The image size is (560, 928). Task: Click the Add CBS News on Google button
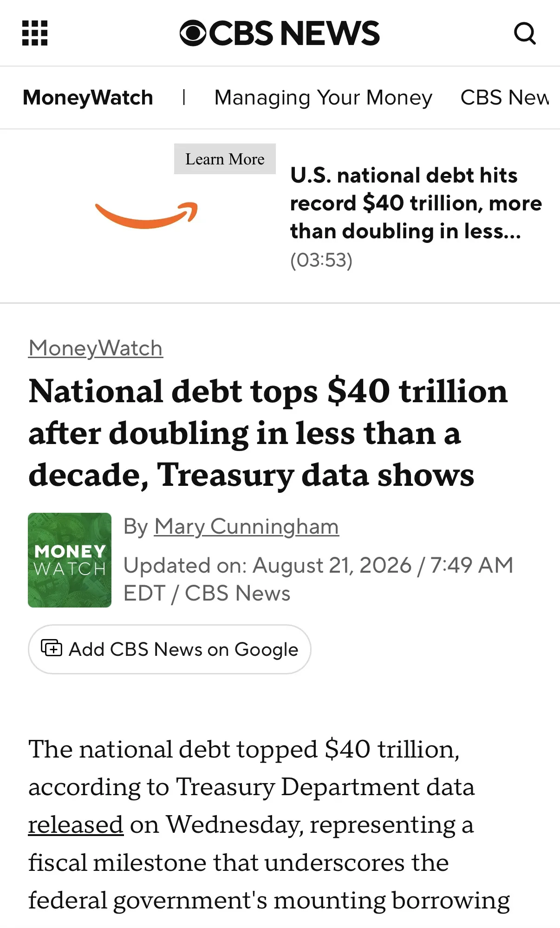[169, 649]
